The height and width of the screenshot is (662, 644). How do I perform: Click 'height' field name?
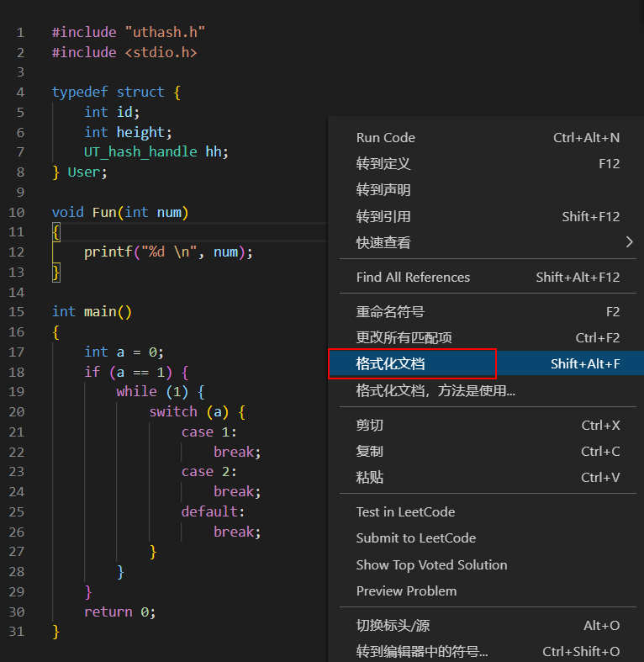pos(140,133)
